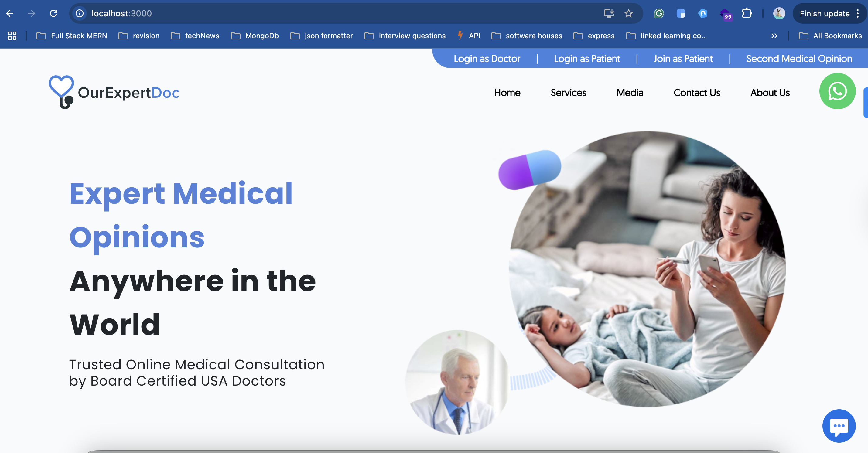Reload the localhost:3000 page
This screenshot has width=868, height=453.
(x=53, y=13)
